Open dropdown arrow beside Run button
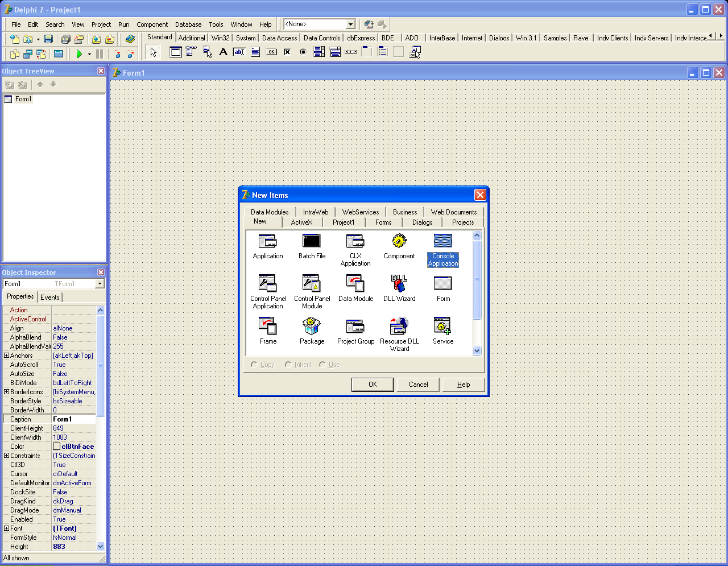Screen dimensions: 728x566 [89, 54]
